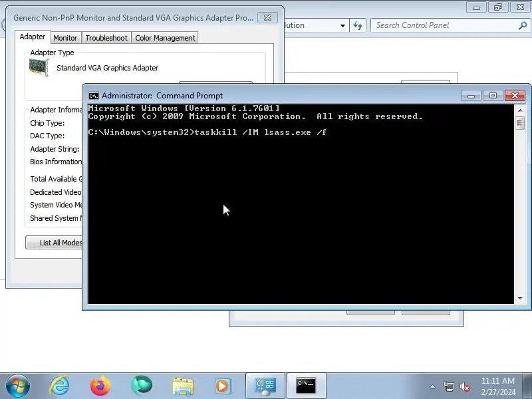Viewport: 532px width, 399px height.
Task: Open the network tray icon
Action: click(x=448, y=386)
